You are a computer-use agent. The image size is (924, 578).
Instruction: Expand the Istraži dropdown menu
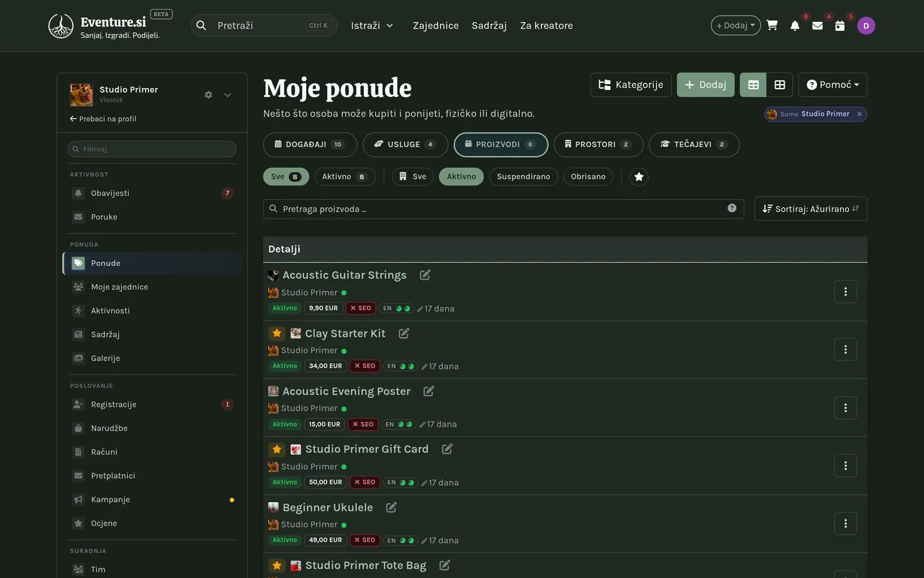click(x=372, y=26)
